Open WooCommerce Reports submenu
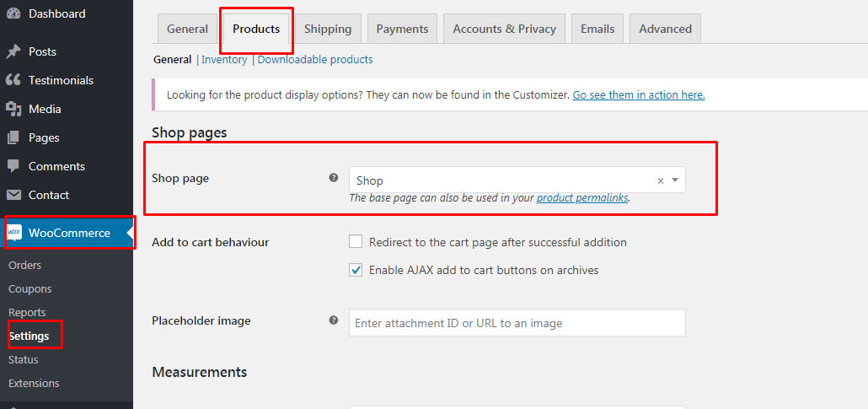Viewport: 868px width, 409px height. click(27, 313)
